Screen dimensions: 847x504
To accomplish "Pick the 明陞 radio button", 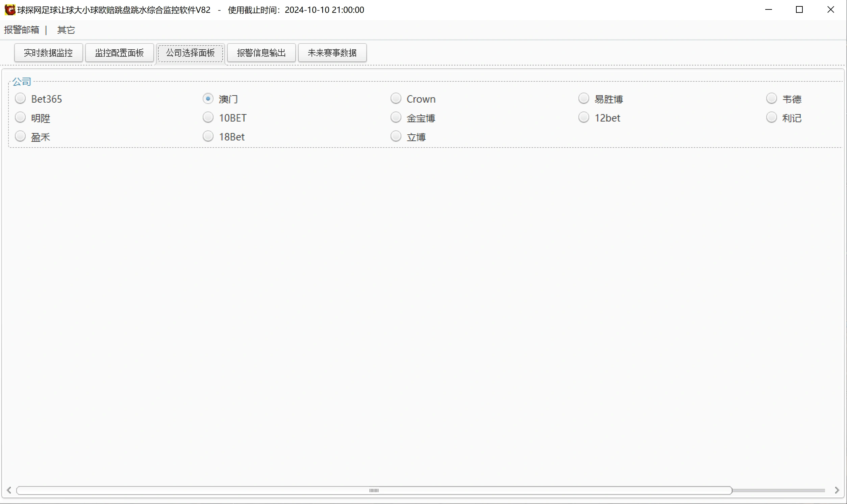I will point(20,117).
